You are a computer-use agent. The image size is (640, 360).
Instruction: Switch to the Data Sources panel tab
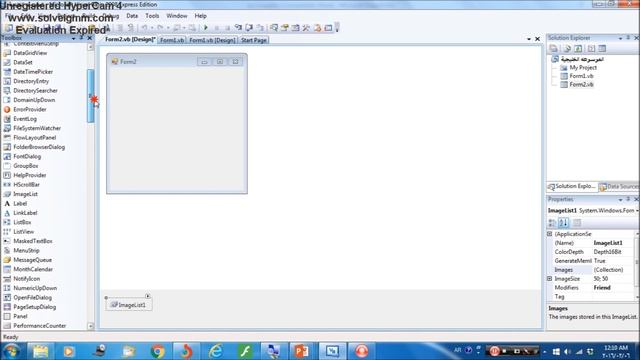click(x=619, y=187)
